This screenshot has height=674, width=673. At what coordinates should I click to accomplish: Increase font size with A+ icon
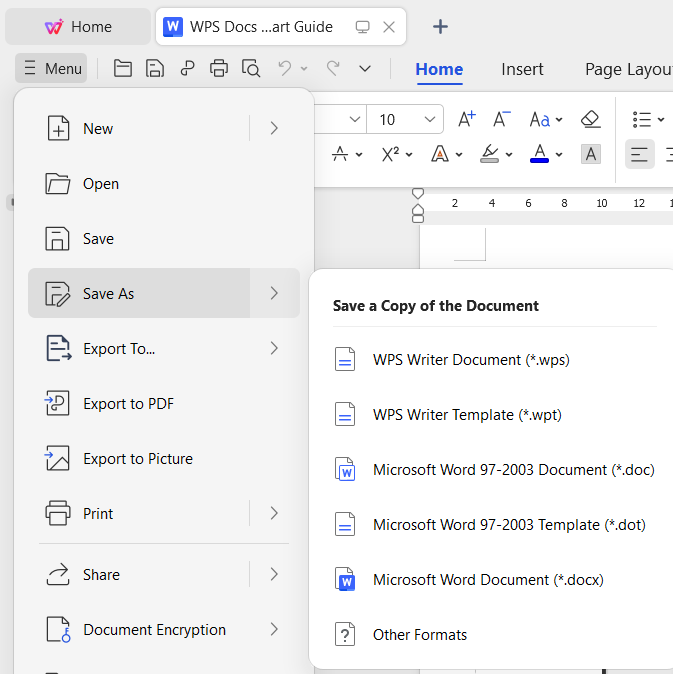[467, 119]
